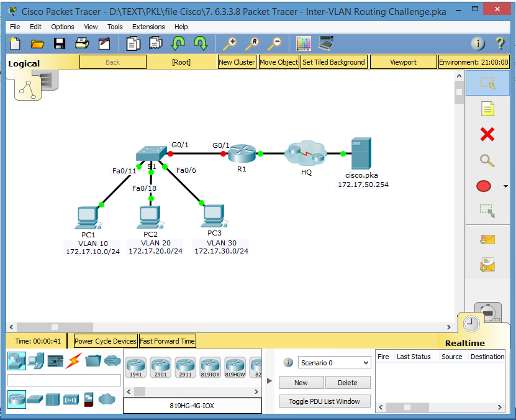Click the Copy icon in the toolbar
This screenshot has height=420, width=516.
coord(134,43)
